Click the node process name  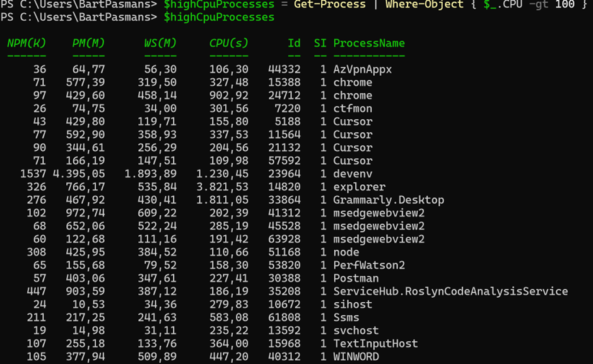[346, 252]
